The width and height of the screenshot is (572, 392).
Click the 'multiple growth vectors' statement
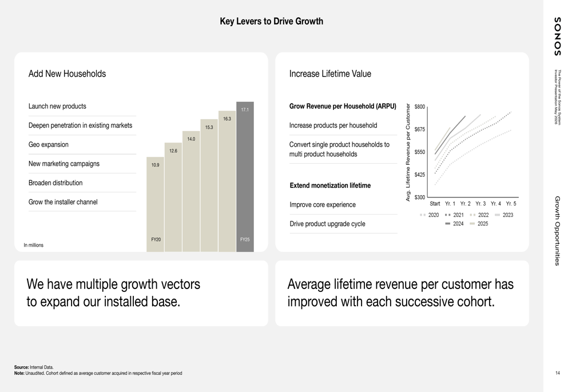pos(113,293)
